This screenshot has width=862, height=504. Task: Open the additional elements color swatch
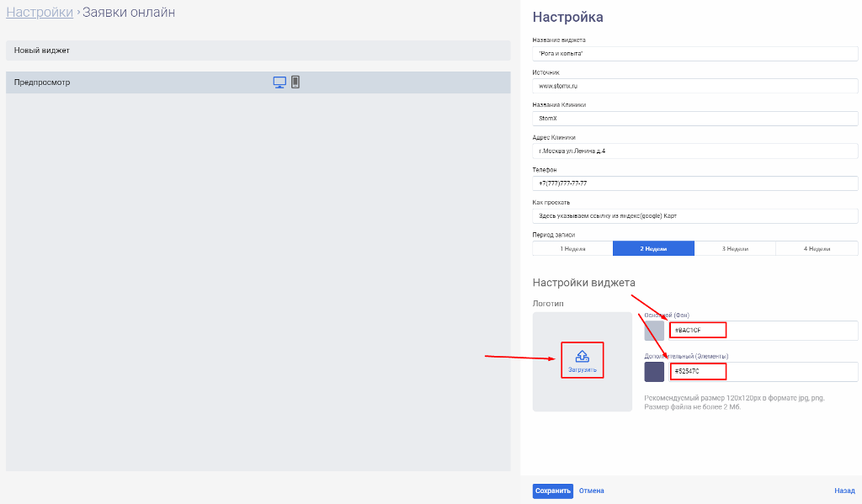654,372
